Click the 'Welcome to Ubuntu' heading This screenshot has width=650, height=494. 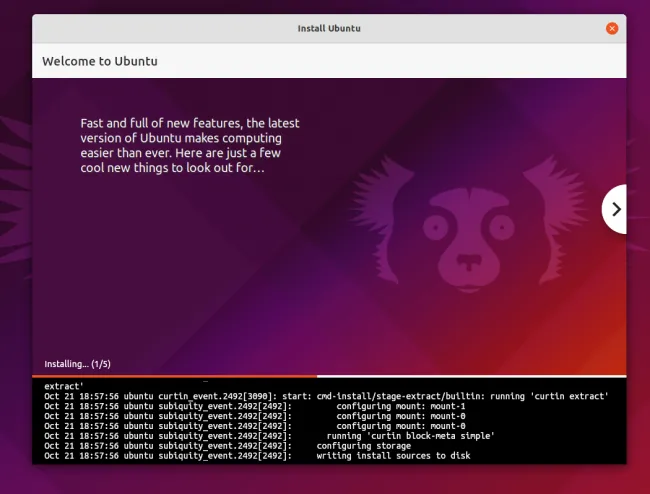[x=100, y=61]
